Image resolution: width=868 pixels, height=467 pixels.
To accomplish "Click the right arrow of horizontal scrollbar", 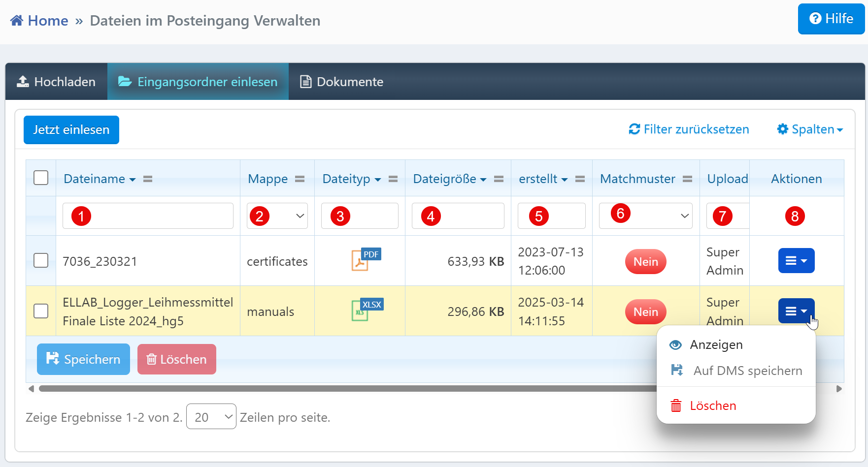I will coord(839,389).
